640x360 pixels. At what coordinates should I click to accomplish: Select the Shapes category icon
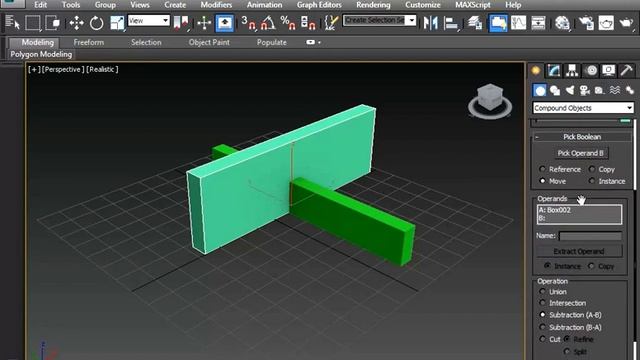click(x=555, y=90)
